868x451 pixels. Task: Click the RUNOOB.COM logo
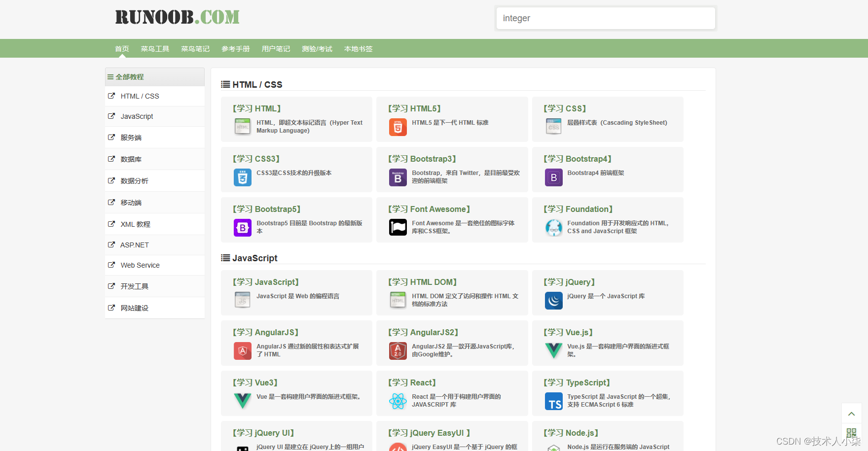[x=177, y=17]
